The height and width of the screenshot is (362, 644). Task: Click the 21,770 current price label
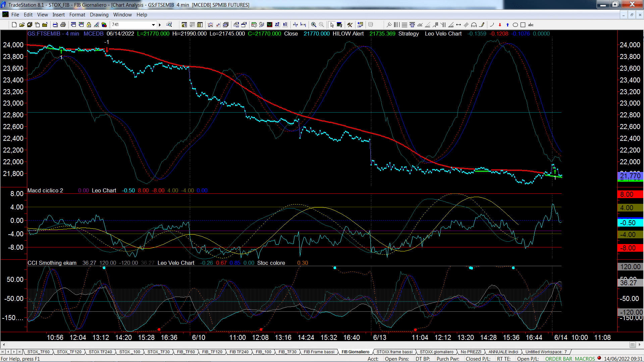point(630,176)
